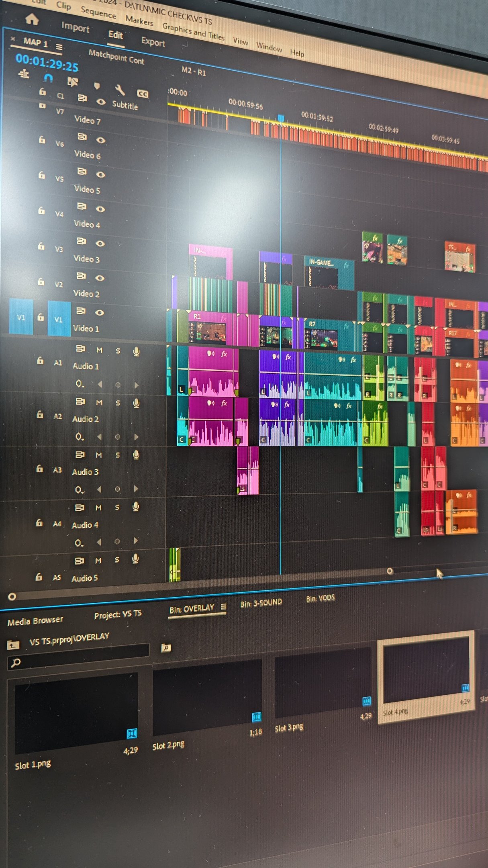
Task: Open Audio 4 keyframe display menu
Action: [x=79, y=543]
